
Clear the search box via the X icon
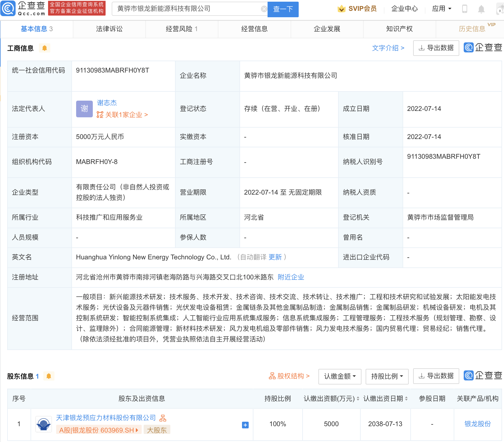pos(263,9)
